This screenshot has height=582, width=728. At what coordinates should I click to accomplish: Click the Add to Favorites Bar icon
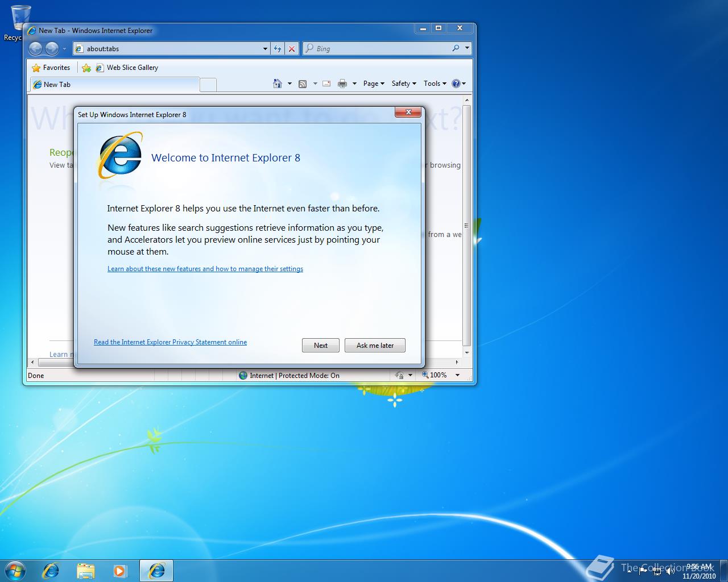coord(86,68)
